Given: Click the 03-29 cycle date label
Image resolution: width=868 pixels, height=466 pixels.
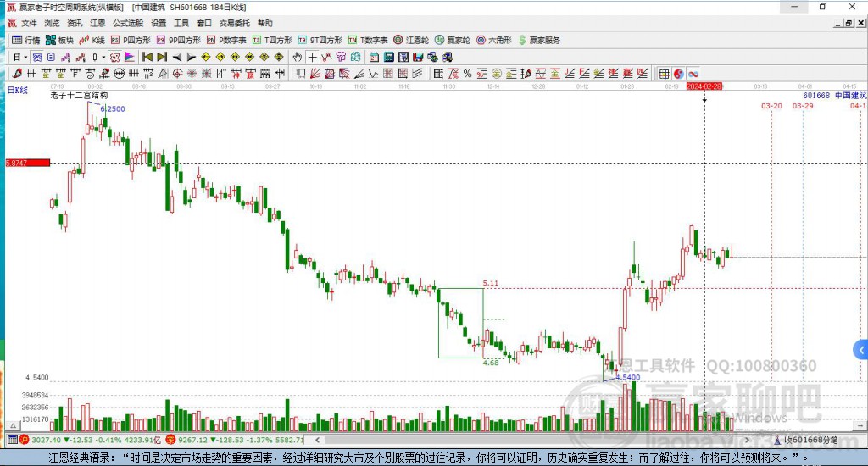Looking at the screenshot, I should 803,106.
